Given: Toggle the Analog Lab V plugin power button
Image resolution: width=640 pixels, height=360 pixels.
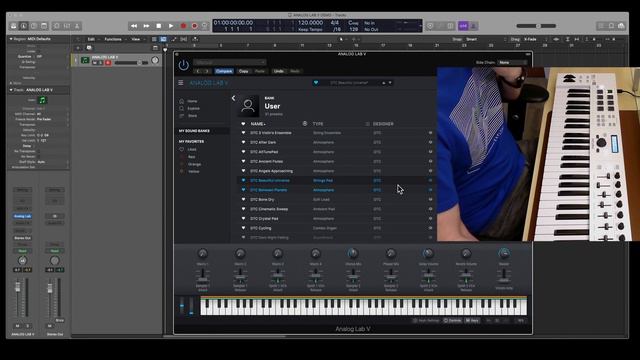Looking at the screenshot, I should point(184,65).
